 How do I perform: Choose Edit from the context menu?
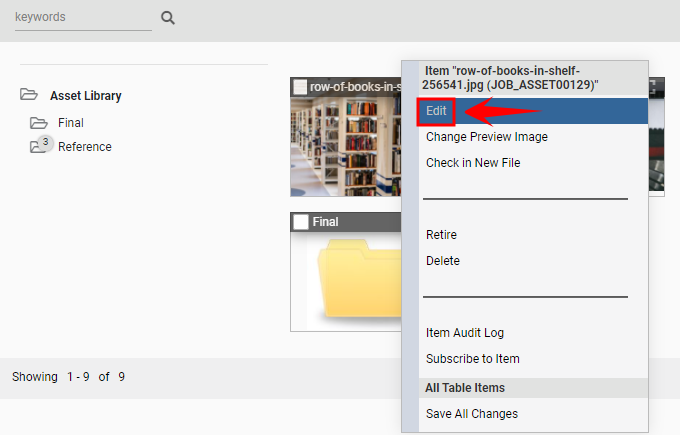click(x=533, y=111)
